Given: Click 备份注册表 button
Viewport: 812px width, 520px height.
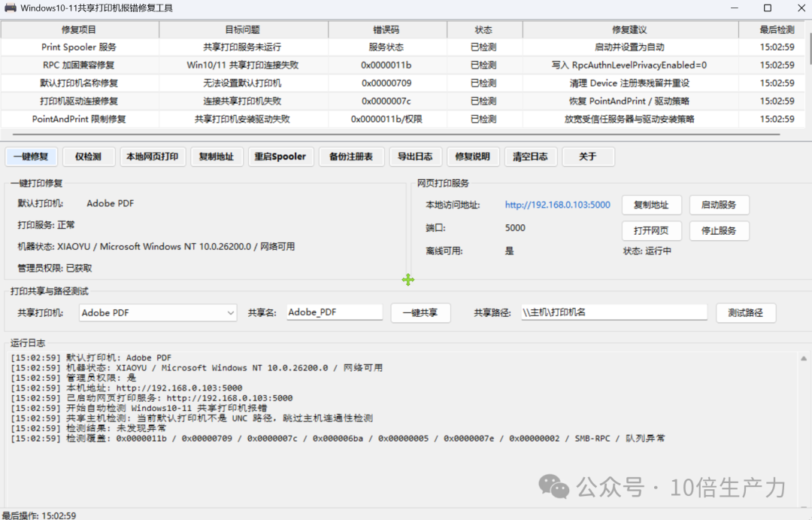Looking at the screenshot, I should pyautogui.click(x=351, y=157).
